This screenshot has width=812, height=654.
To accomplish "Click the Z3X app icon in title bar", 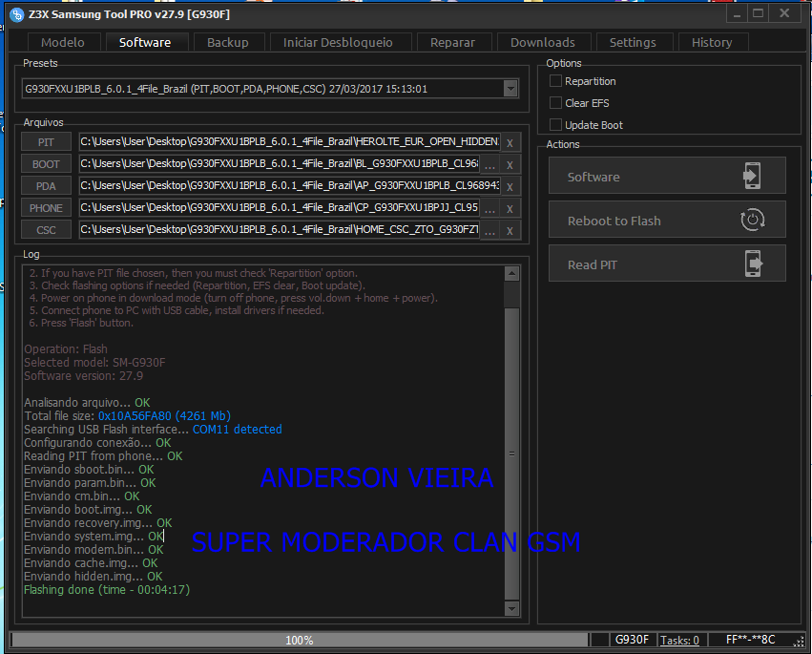I will click(x=16, y=14).
